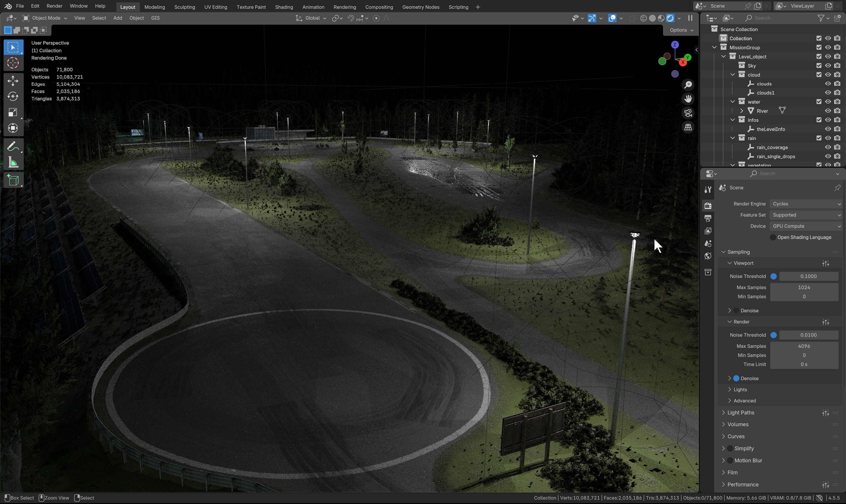Select the Move tool in toolbar
Screen dimensions: 846x504
(13, 81)
